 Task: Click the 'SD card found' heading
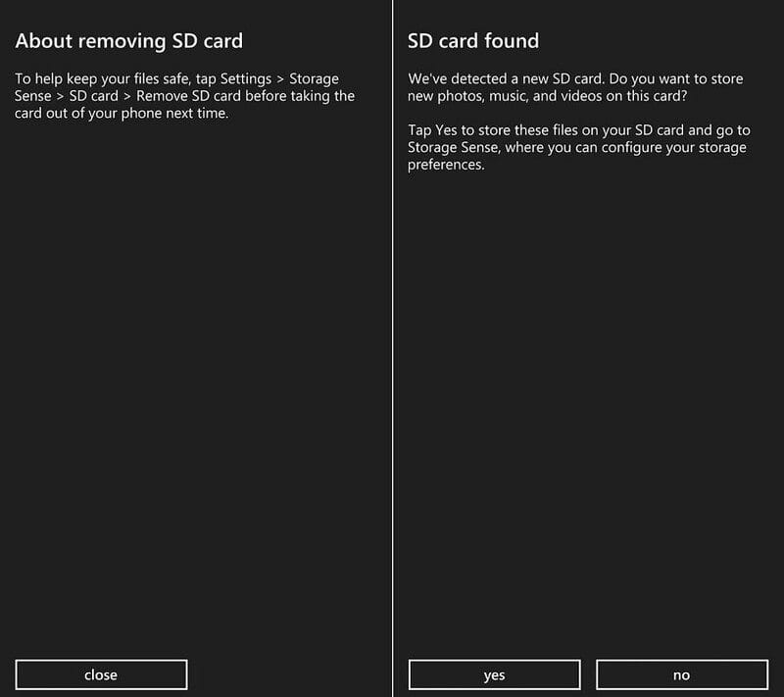click(x=473, y=41)
